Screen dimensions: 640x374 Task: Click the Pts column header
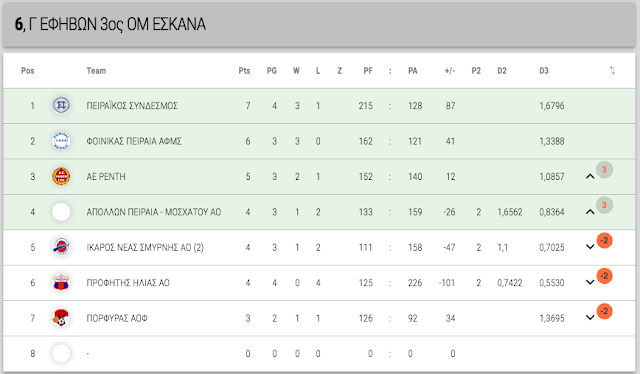pyautogui.click(x=244, y=71)
